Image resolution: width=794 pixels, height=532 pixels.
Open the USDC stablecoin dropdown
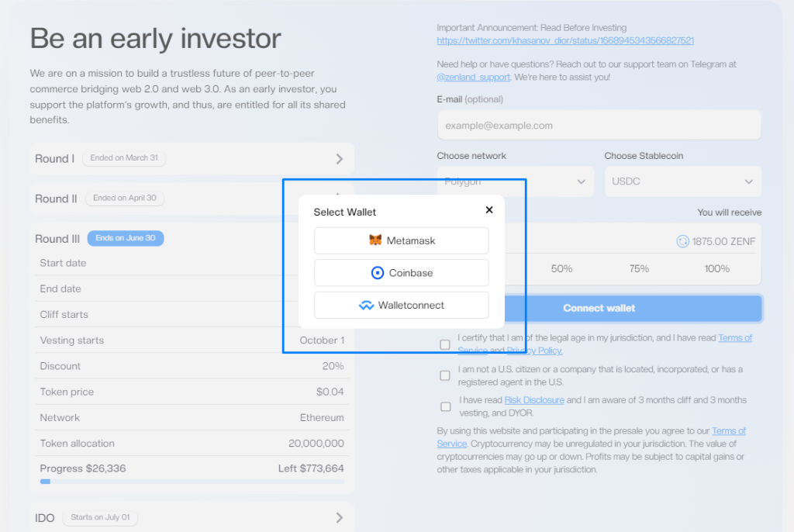click(x=682, y=181)
